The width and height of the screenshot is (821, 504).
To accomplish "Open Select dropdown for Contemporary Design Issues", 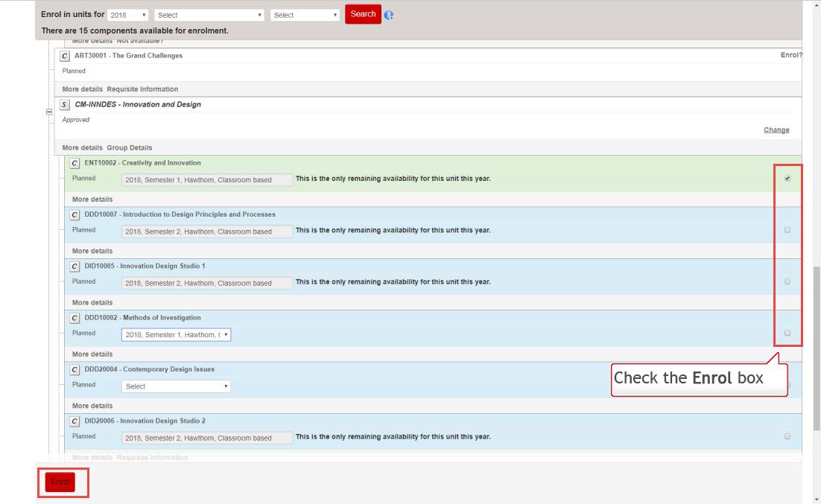I will click(176, 386).
